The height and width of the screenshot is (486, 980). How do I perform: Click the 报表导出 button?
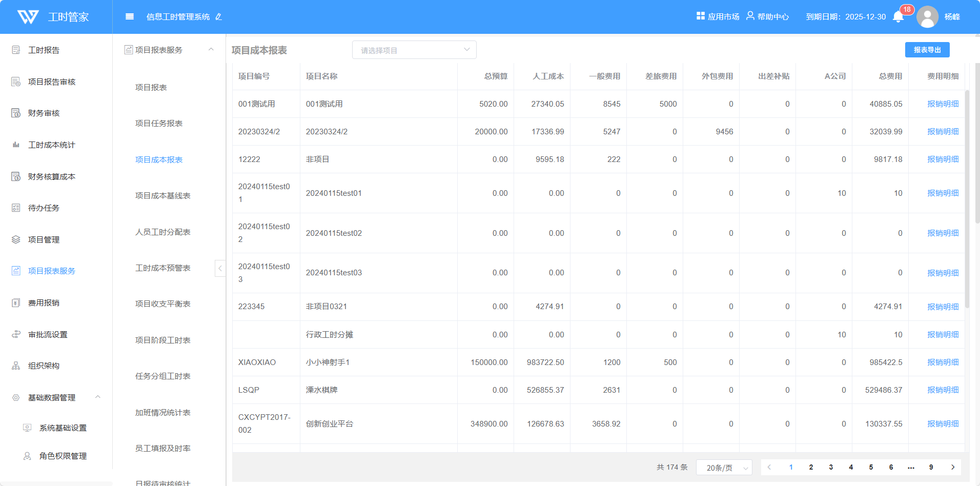coord(927,50)
